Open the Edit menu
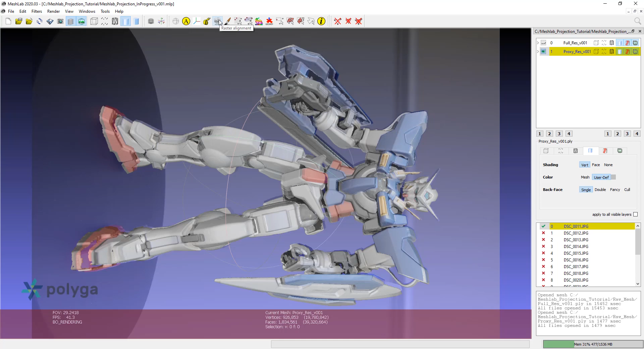Image resolution: width=644 pixels, height=349 pixels. (x=23, y=11)
